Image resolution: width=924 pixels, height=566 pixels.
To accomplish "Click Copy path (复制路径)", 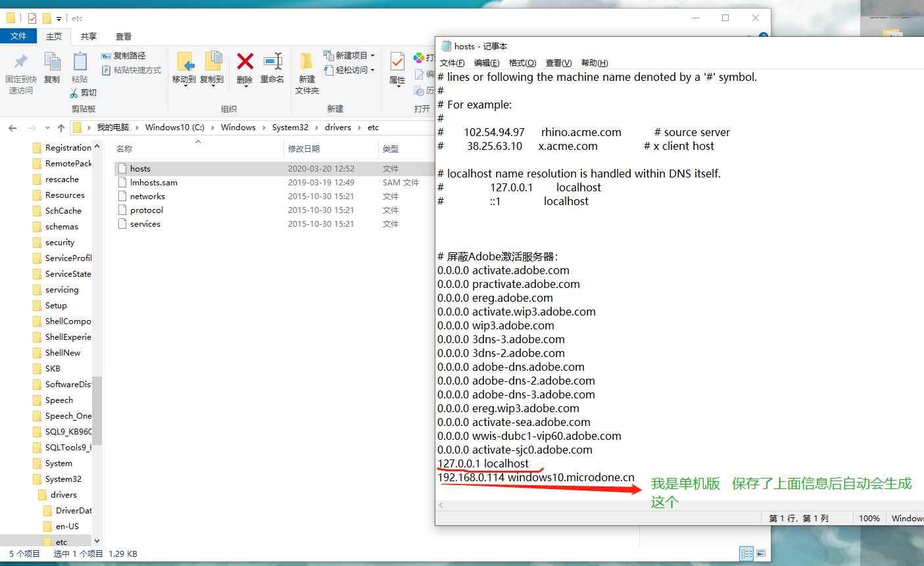I will coord(124,56).
